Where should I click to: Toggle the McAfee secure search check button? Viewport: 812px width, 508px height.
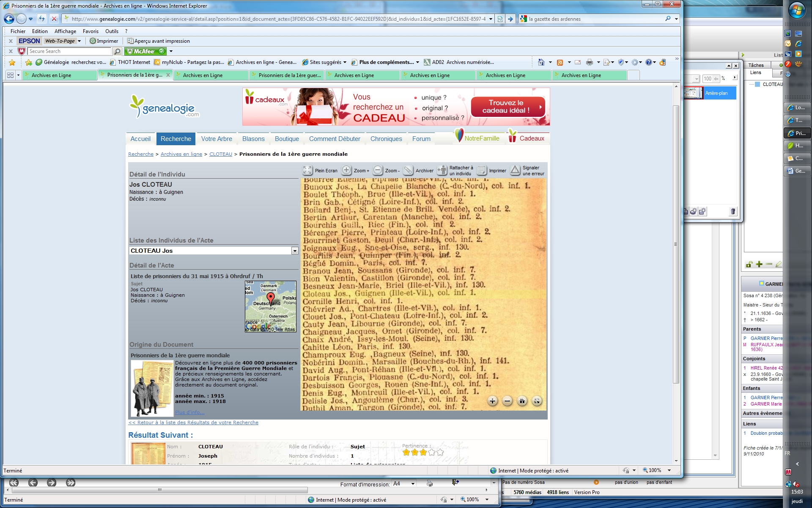162,51
